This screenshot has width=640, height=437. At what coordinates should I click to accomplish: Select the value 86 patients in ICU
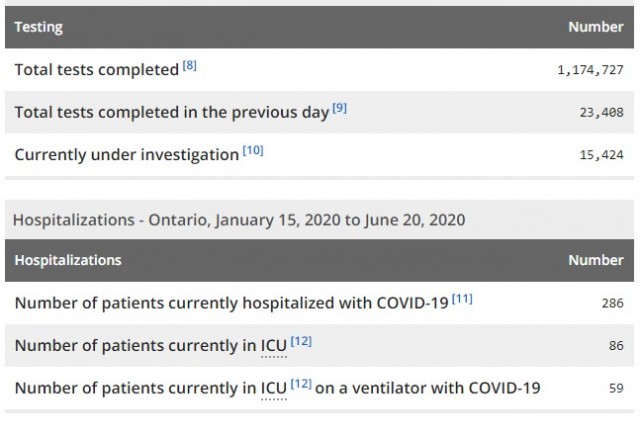click(x=616, y=346)
